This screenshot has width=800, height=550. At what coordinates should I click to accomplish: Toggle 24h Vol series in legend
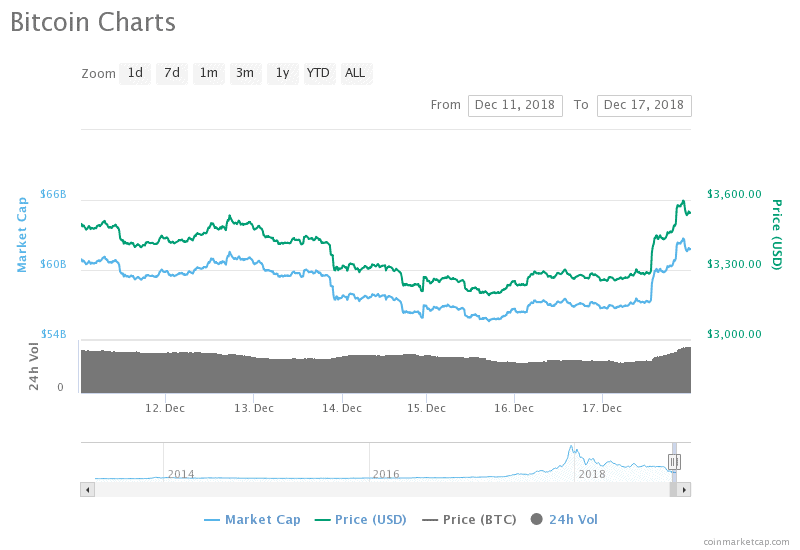pyautogui.click(x=564, y=520)
